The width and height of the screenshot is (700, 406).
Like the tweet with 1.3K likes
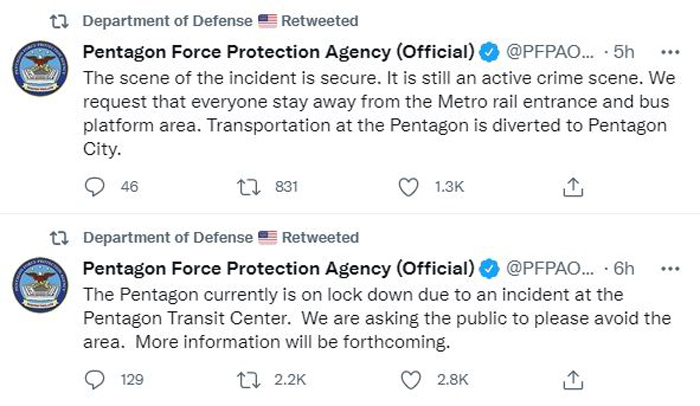[408, 187]
